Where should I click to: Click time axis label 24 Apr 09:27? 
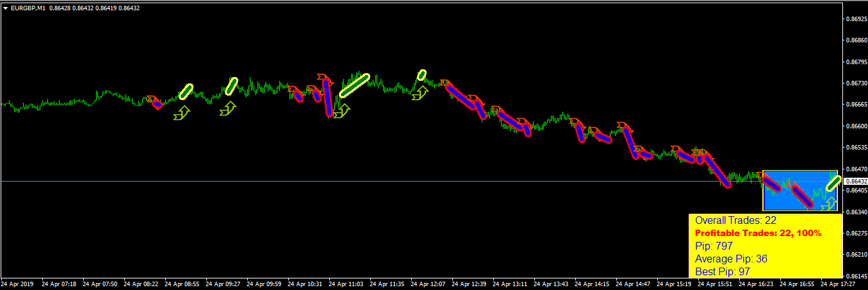point(223,284)
